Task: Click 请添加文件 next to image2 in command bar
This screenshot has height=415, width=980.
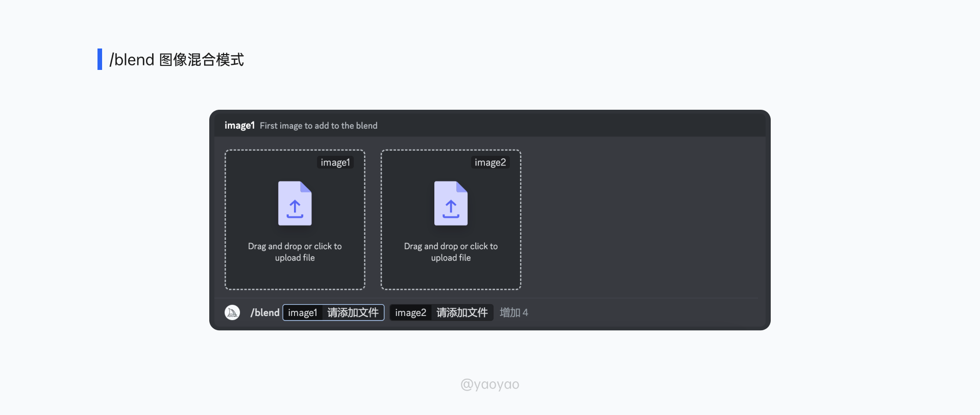Action: (x=462, y=312)
